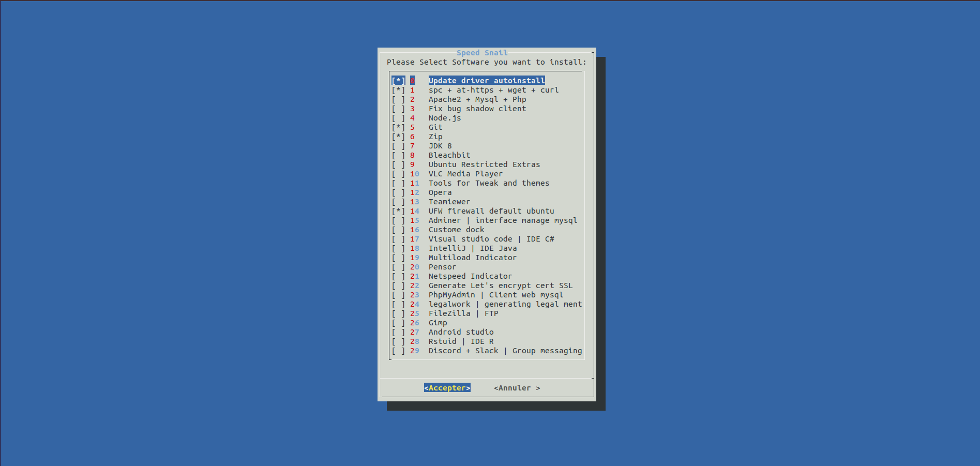The height and width of the screenshot is (466, 980).
Task: Uncheck the Update driver autoinstall checkbox
Action: 398,81
